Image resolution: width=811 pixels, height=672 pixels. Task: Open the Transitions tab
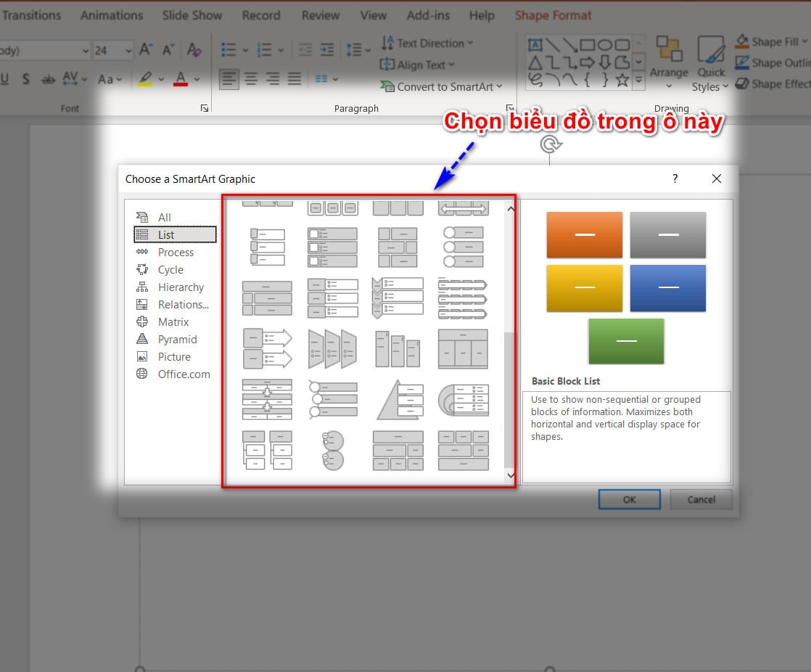(31, 15)
